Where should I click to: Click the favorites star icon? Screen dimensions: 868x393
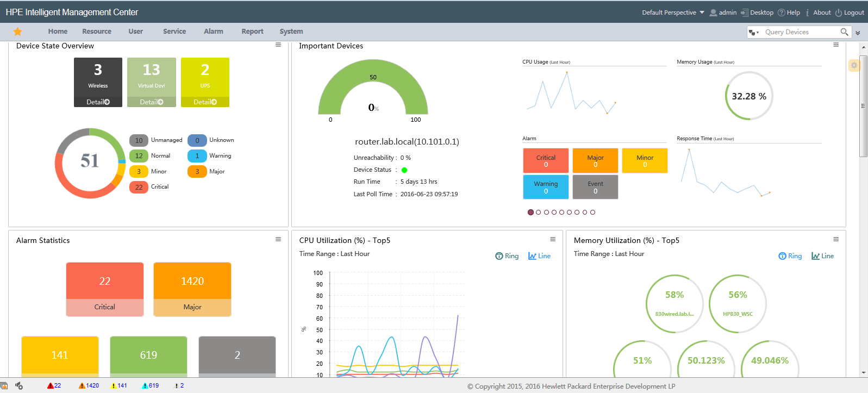pos(18,32)
